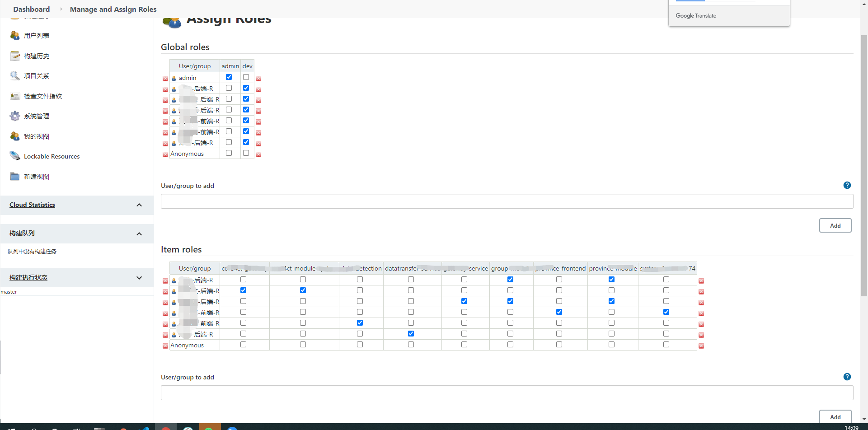Open 项目关系 menu link
The width and height of the screenshot is (868, 430).
pos(37,76)
